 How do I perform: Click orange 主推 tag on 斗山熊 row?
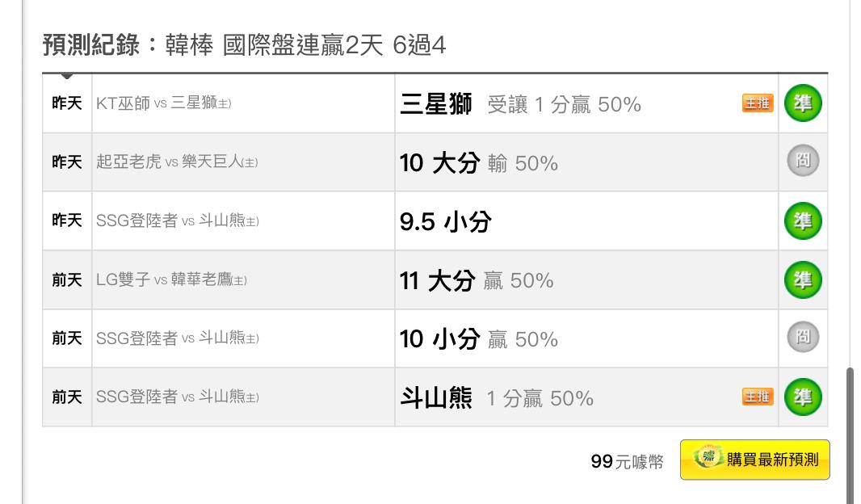tap(758, 397)
